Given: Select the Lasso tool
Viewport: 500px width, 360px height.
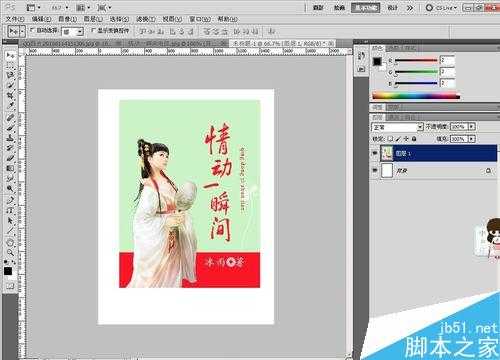Looking at the screenshot, I should tap(10, 75).
